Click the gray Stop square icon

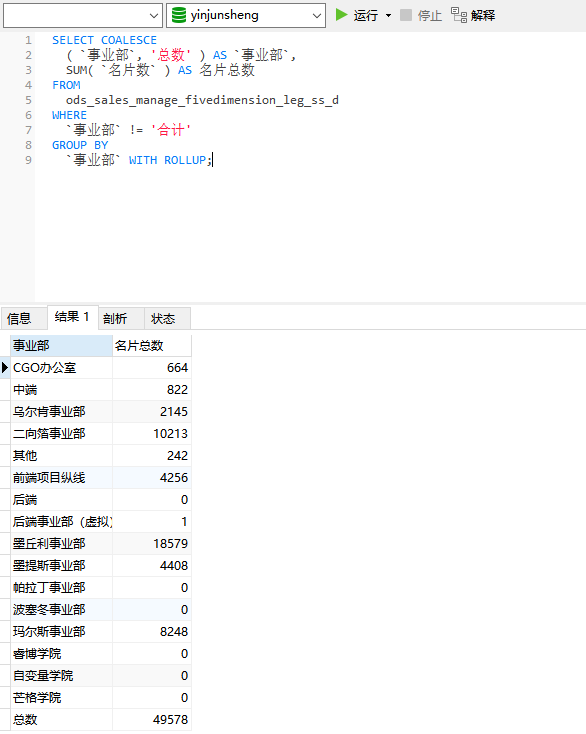406,15
